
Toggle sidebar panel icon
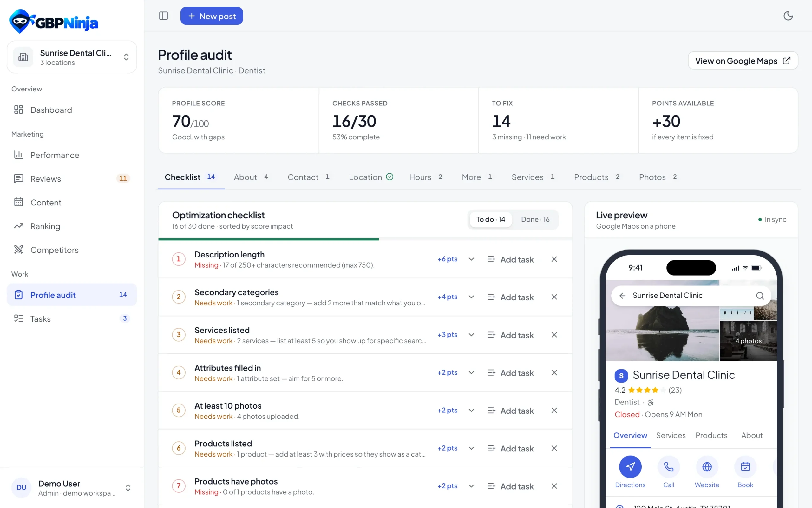[x=163, y=16]
